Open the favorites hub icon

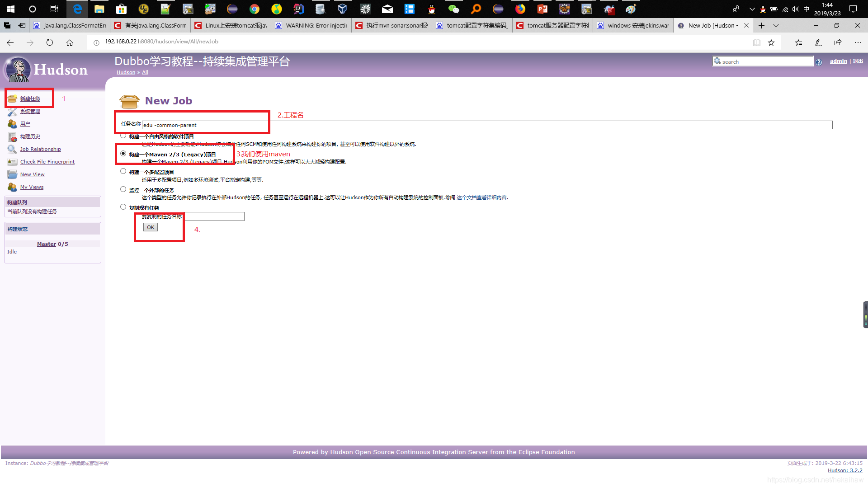click(x=798, y=42)
